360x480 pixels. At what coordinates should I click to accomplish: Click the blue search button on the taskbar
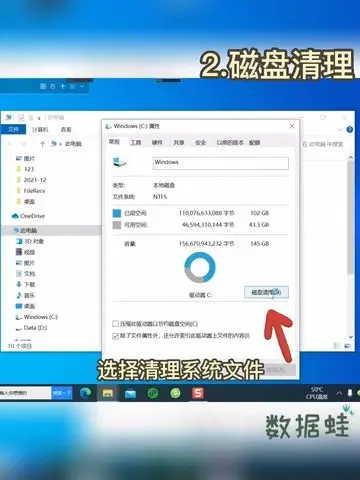pyautogui.click(x=62, y=393)
